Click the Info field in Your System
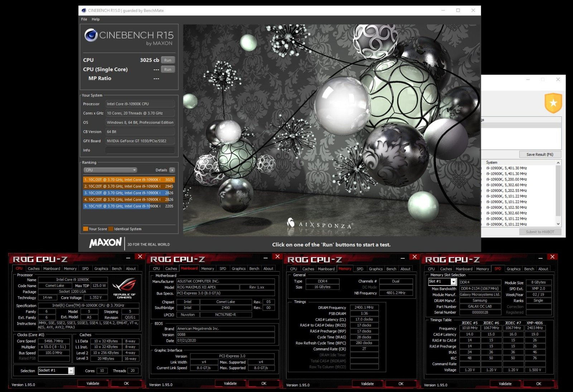The width and height of the screenshot is (573, 392). point(140,150)
